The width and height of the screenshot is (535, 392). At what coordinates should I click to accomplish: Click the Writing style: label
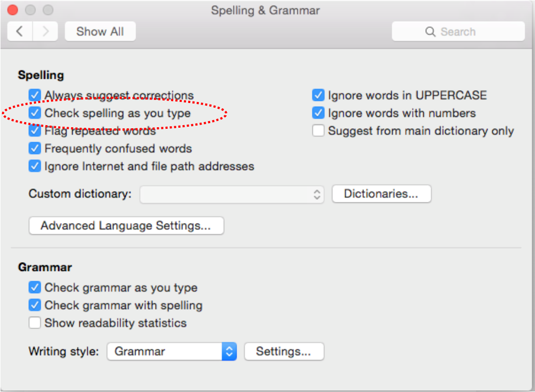pos(64,351)
